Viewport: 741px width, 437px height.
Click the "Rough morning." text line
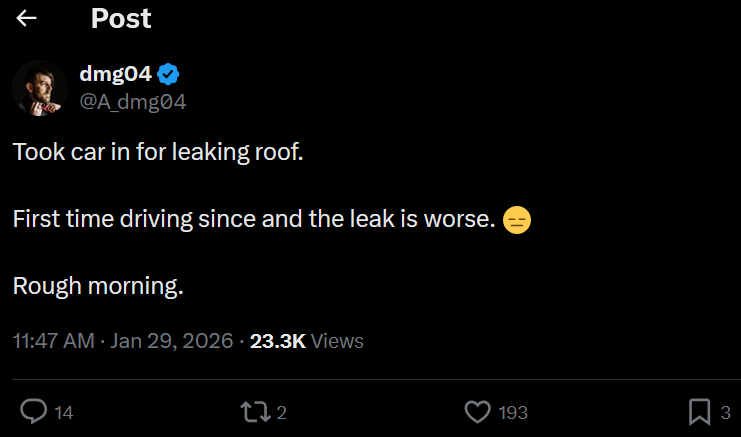pyautogui.click(x=98, y=286)
